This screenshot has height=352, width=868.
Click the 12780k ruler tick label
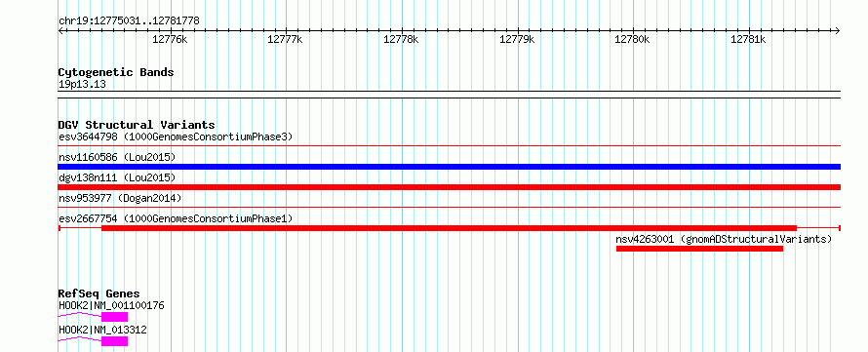point(632,39)
